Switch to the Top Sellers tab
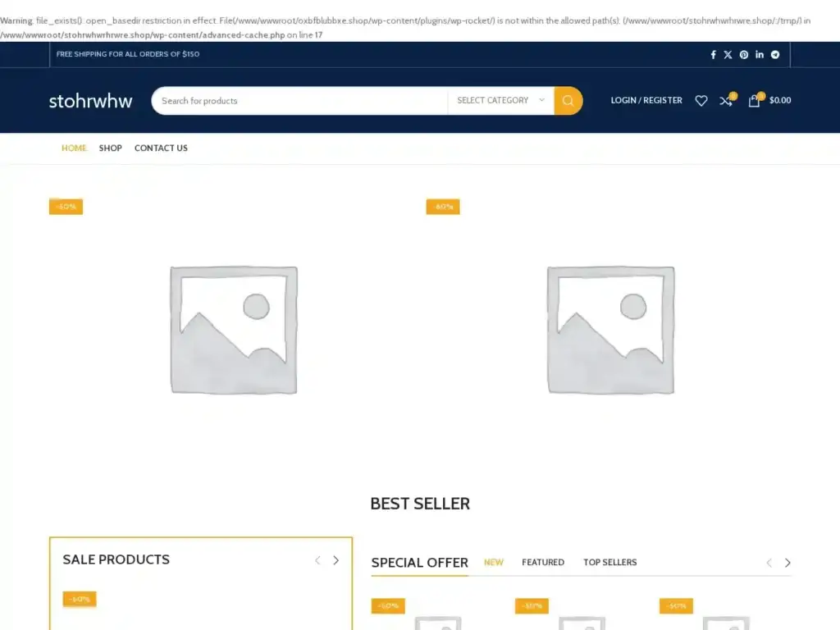Image resolution: width=840 pixels, height=630 pixels. click(609, 563)
